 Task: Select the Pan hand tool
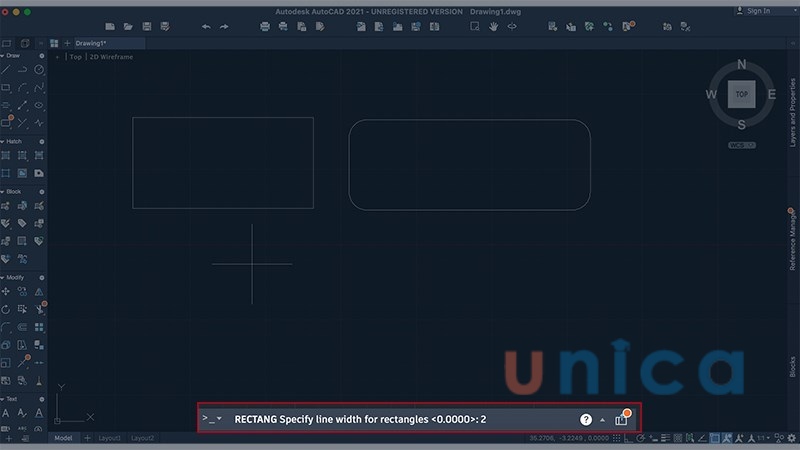pos(493,26)
